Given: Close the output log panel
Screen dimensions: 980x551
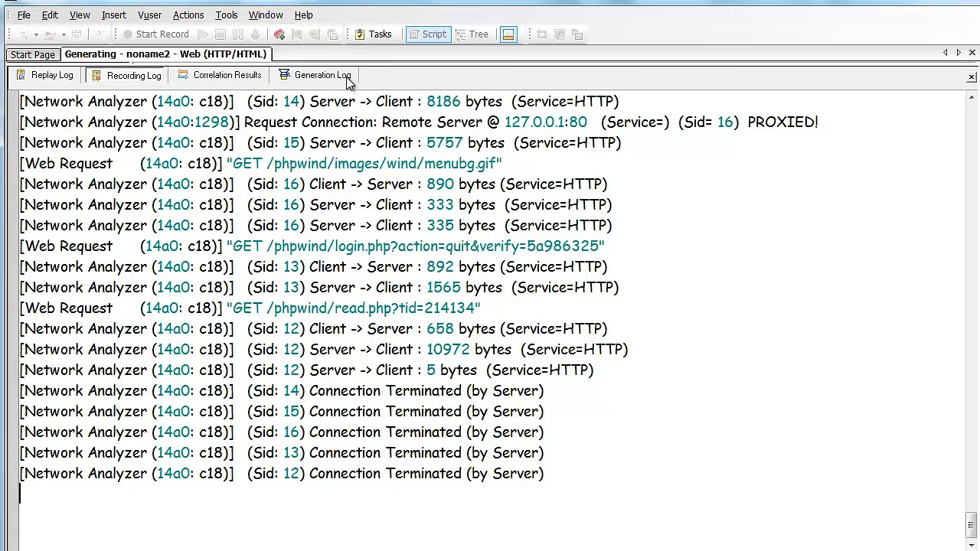Looking at the screenshot, I should (972, 77).
